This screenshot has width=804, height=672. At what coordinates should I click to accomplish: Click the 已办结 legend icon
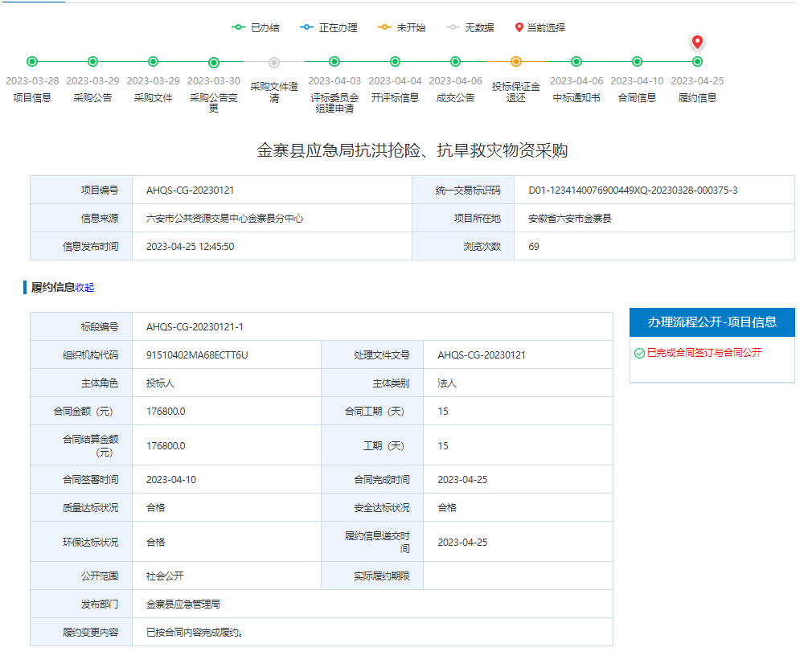(238, 27)
